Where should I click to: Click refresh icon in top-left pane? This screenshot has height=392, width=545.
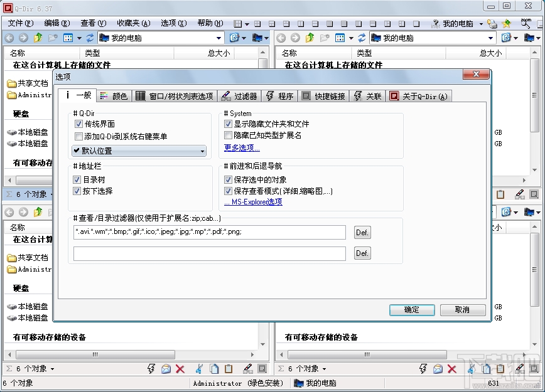click(x=90, y=38)
